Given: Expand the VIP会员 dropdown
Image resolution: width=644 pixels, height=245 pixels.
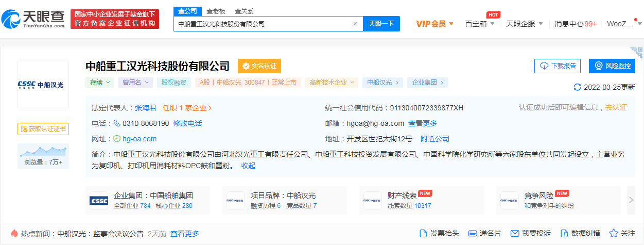Looking at the screenshot, I should pyautogui.click(x=434, y=24).
